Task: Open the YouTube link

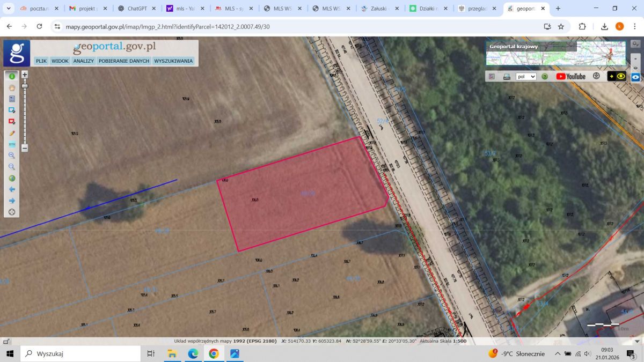Action: [x=571, y=76]
